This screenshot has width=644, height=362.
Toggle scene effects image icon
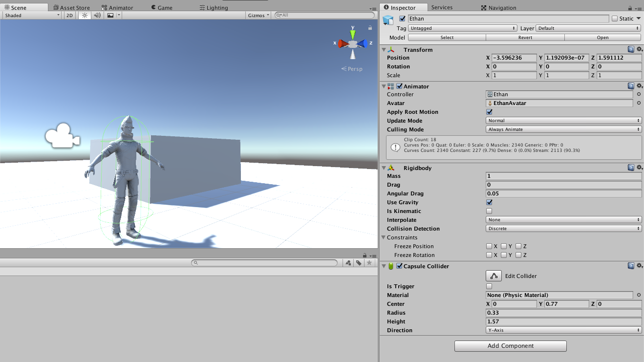pos(110,15)
